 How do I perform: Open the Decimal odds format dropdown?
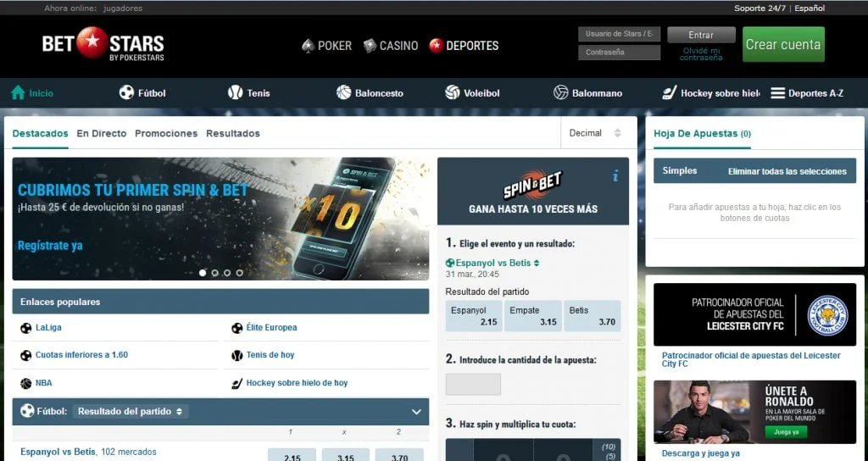(595, 133)
